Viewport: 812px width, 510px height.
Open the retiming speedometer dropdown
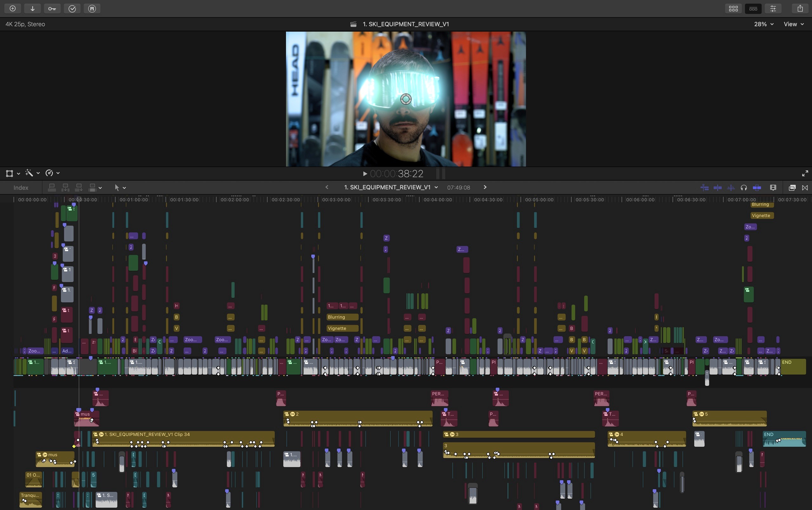click(x=52, y=173)
